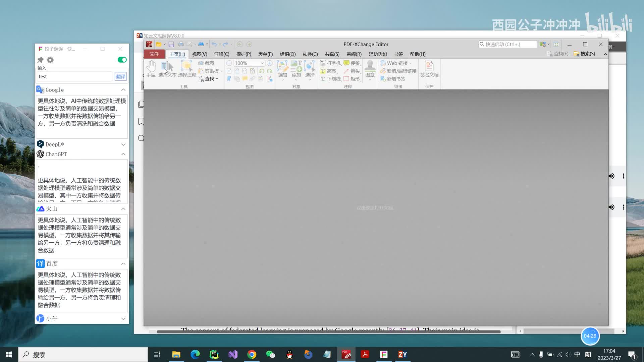Open the Edit objects tool
This screenshot has width=644, height=362.
point(282,69)
